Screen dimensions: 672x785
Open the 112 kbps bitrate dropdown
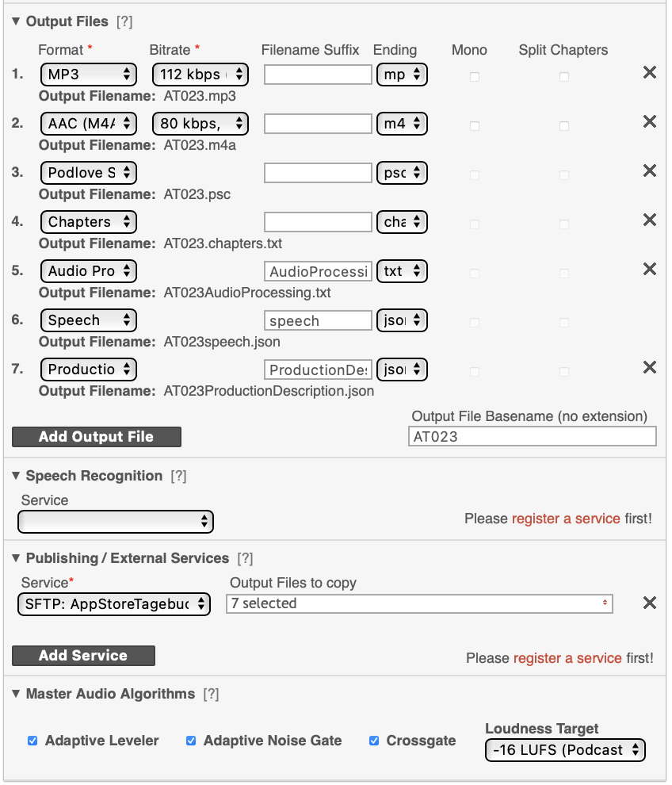click(200, 75)
